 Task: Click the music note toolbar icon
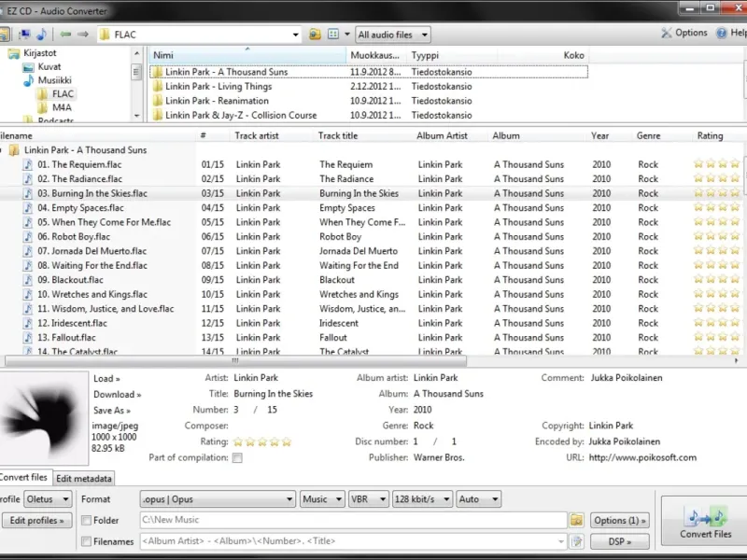click(40, 35)
